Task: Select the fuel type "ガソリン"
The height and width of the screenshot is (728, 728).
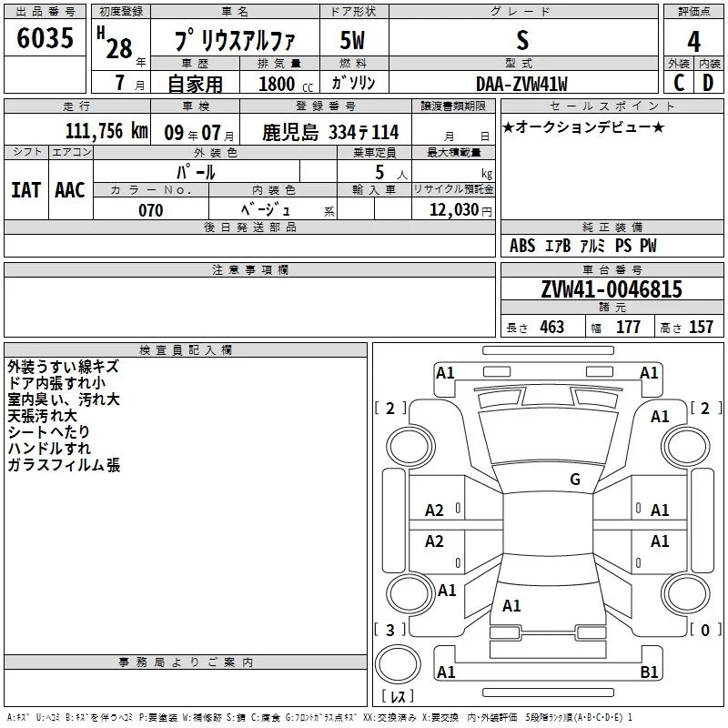Action: pyautogui.click(x=353, y=83)
